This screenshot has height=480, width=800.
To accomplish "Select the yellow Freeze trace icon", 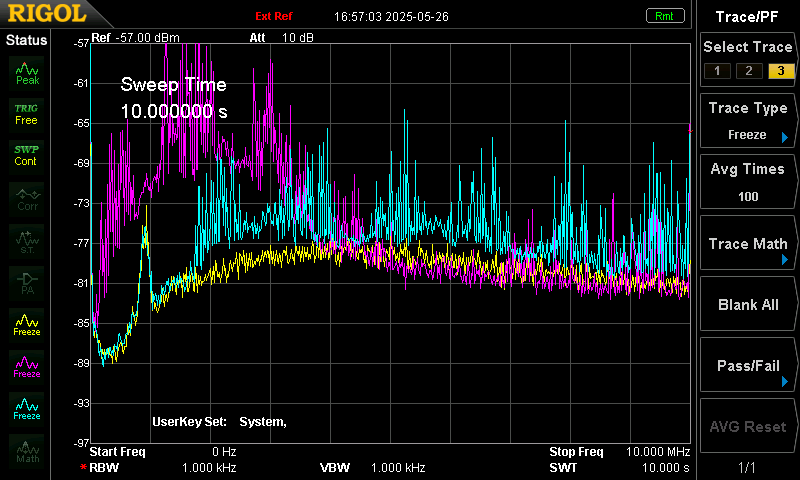I will pos(27,325).
